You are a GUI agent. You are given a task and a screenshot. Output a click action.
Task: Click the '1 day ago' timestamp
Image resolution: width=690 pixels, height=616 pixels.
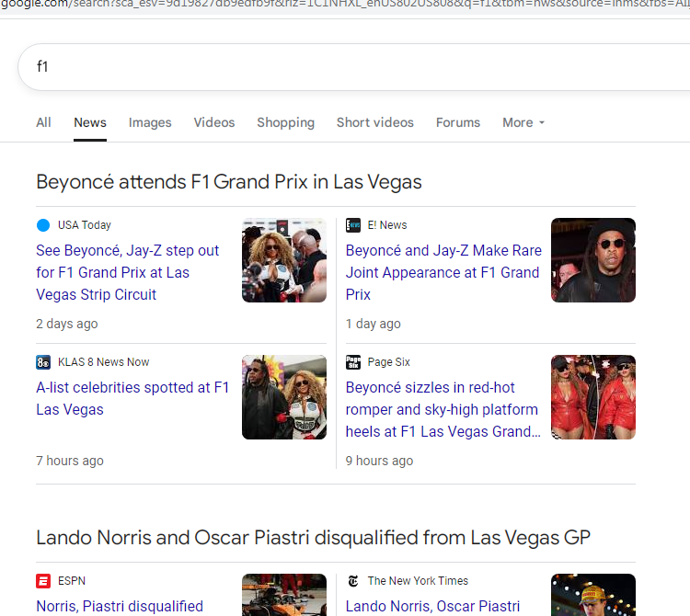[374, 324]
